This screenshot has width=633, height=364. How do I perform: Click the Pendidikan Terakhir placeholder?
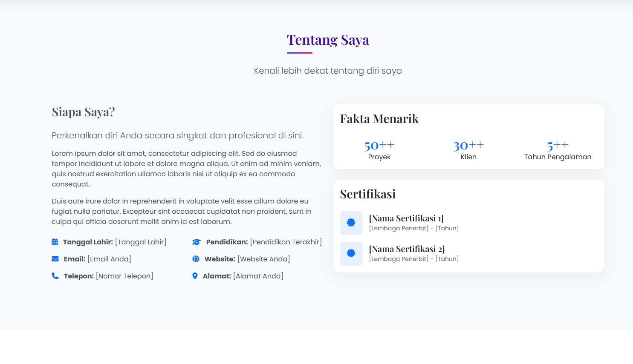[x=286, y=242]
